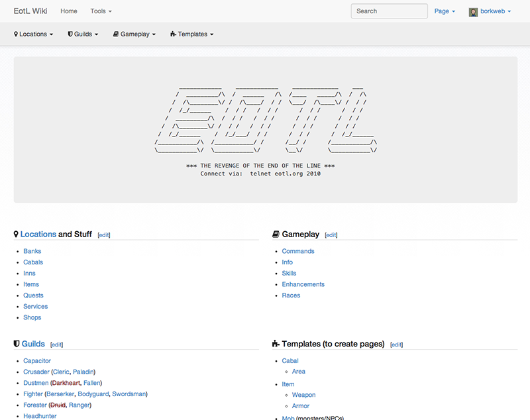Open the Locations heading link
The image size is (530, 420).
coord(38,234)
